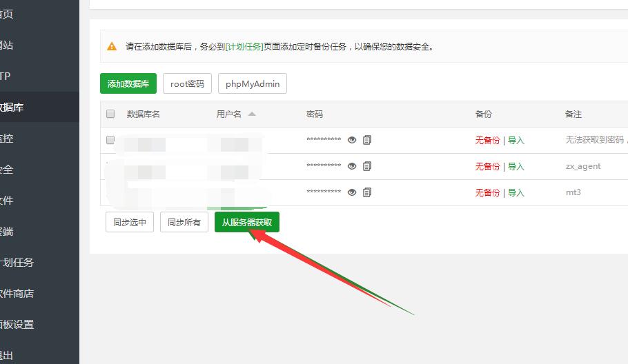Sort by 用户名 using the column arrow
The image size is (628, 364).
[x=252, y=114]
